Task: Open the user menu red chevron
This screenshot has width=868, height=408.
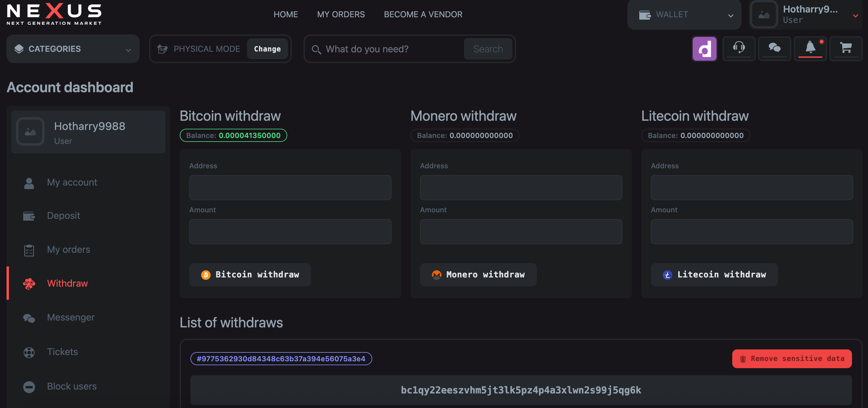Action: 855,16
